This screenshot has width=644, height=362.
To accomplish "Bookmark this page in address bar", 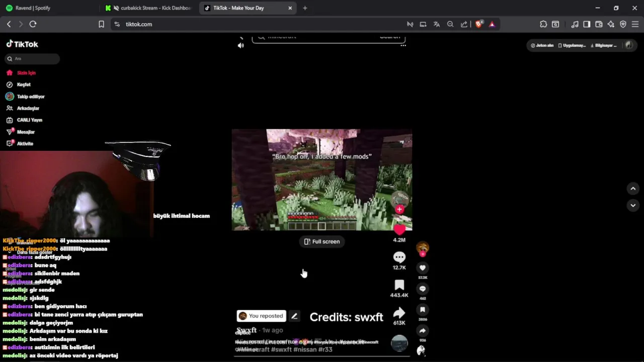I will coord(101,24).
